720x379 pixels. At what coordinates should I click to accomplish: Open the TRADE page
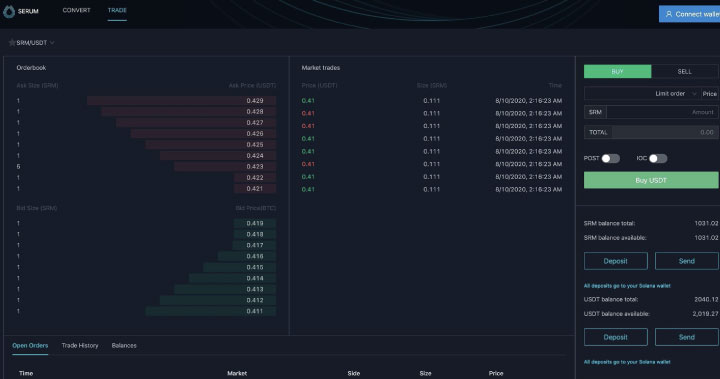point(117,10)
